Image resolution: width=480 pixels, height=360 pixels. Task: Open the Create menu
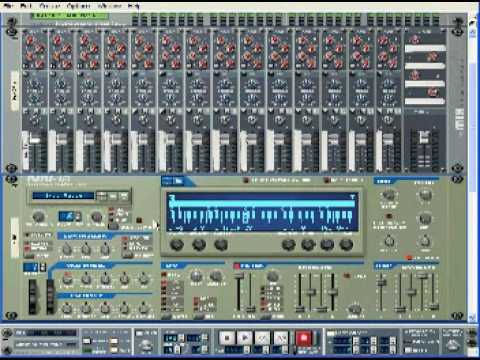[x=50, y=6]
